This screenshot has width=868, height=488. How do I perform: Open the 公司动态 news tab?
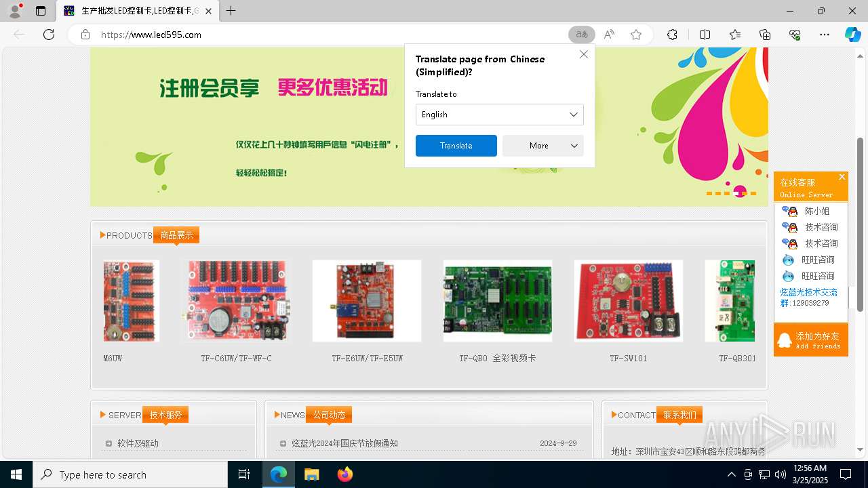pyautogui.click(x=329, y=415)
